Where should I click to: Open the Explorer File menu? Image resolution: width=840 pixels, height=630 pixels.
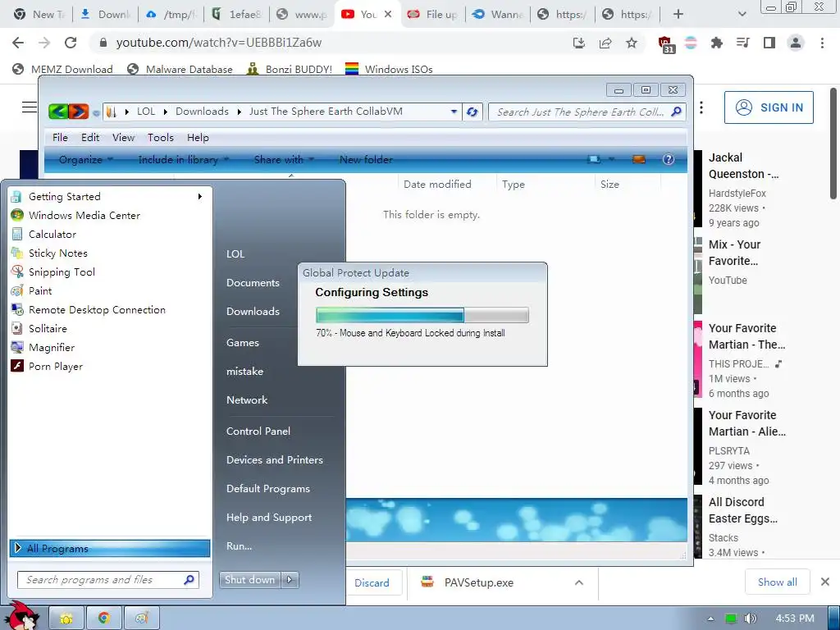pyautogui.click(x=60, y=138)
